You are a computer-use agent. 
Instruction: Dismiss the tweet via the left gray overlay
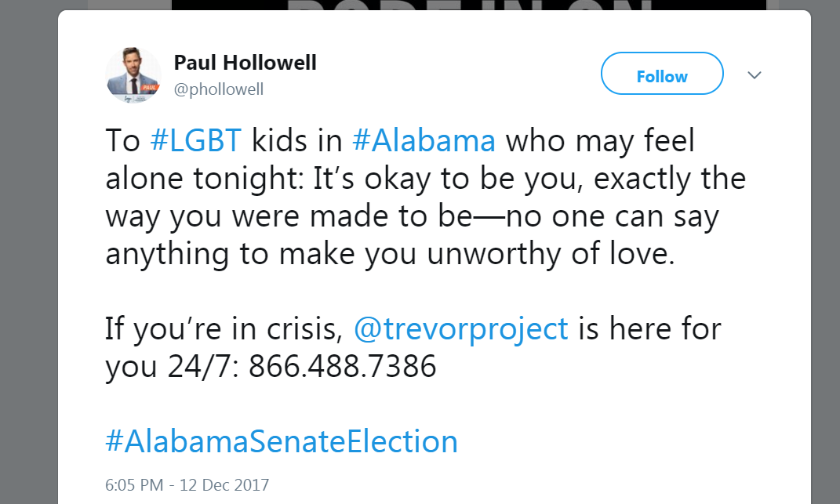pyautogui.click(x=28, y=252)
